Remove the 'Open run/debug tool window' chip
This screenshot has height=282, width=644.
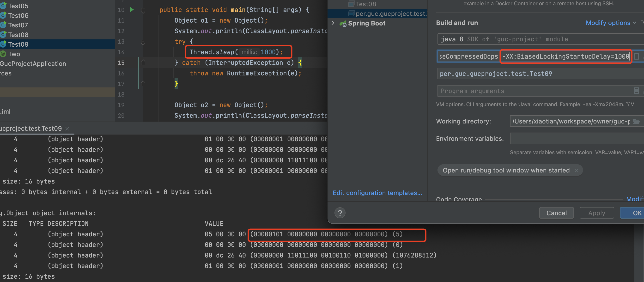pos(576,171)
